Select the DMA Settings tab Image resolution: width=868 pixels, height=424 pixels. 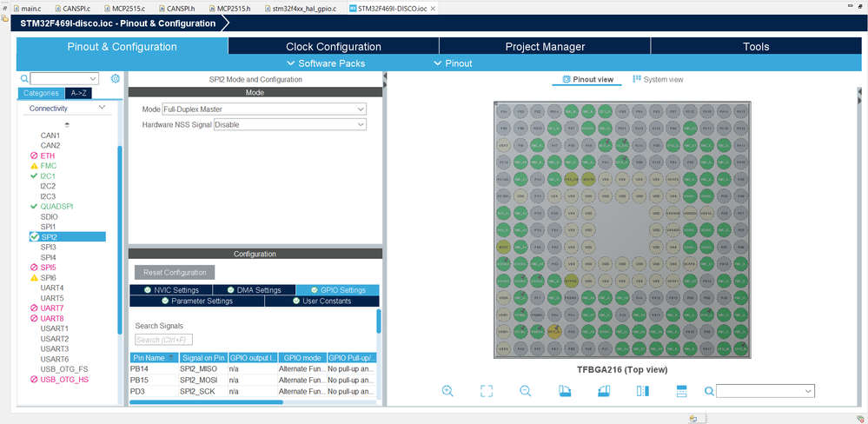255,290
